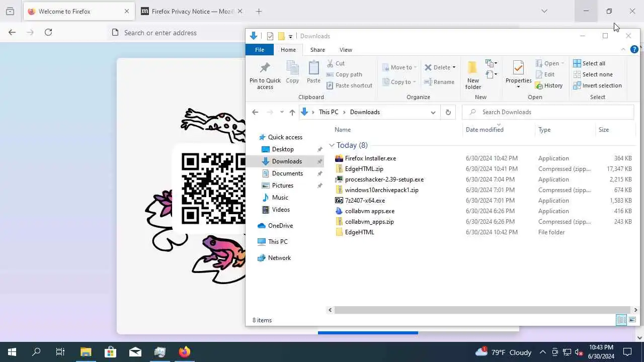Open the New item dropdown
Screen dimensions: 644x362
pos(492,63)
